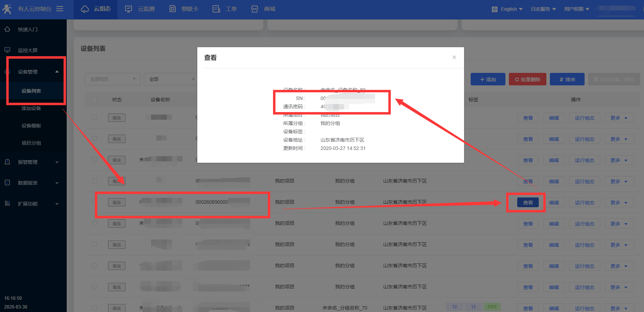Click the blue 添加 button
The width and height of the screenshot is (644, 312).
coord(488,79)
